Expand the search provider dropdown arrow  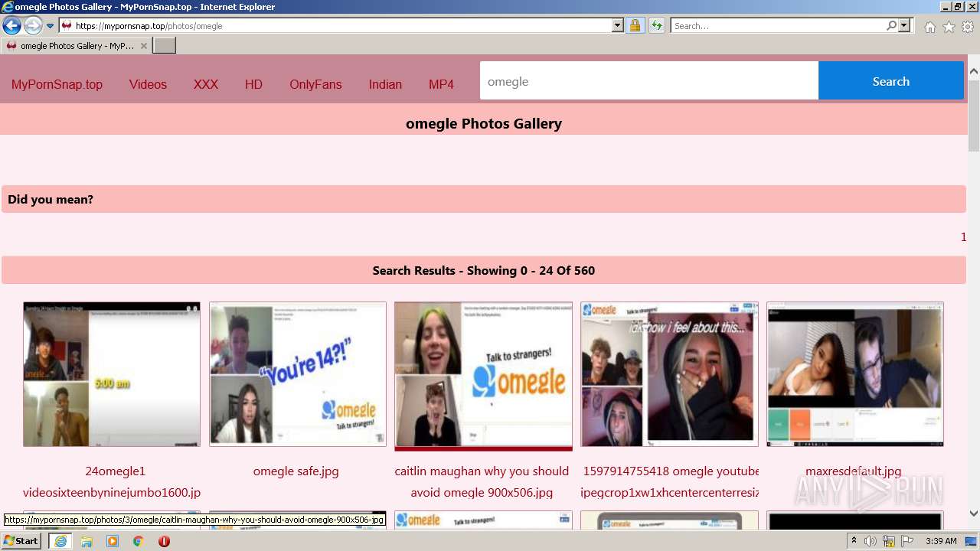[x=904, y=25]
